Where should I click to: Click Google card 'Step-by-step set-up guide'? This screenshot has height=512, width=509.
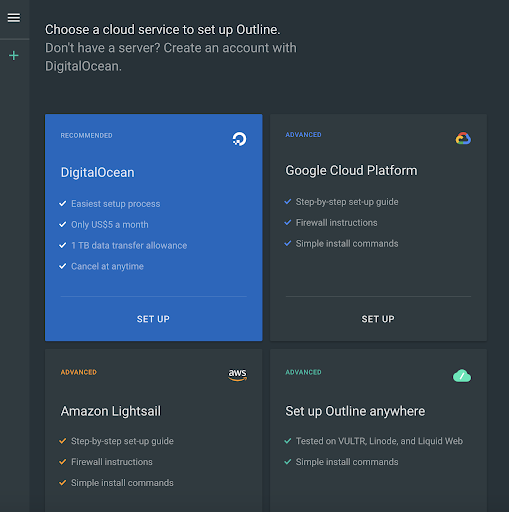click(347, 202)
